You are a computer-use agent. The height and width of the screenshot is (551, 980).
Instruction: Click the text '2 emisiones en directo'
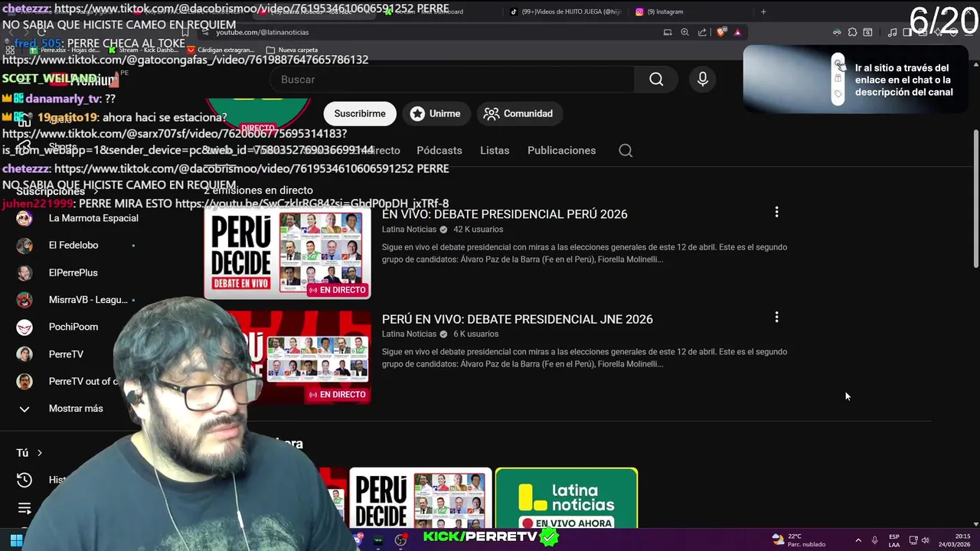click(259, 190)
